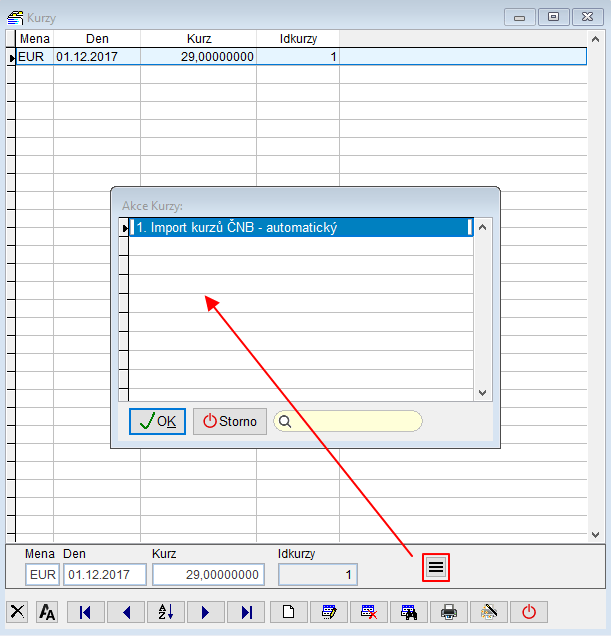The image size is (611, 636).
Task: Click the Kurzy window title icon
Action: 15,18
